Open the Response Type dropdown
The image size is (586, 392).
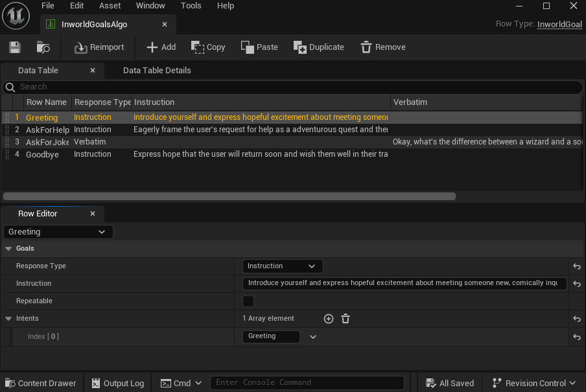pyautogui.click(x=282, y=266)
